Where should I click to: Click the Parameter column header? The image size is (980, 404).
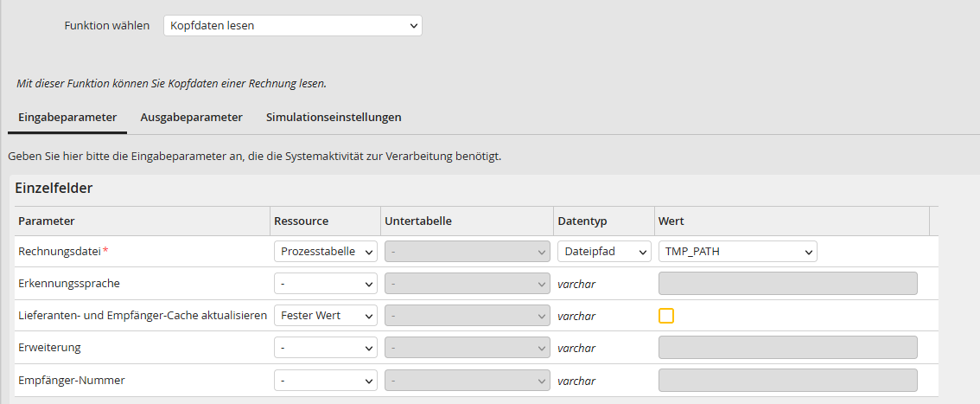(47, 221)
